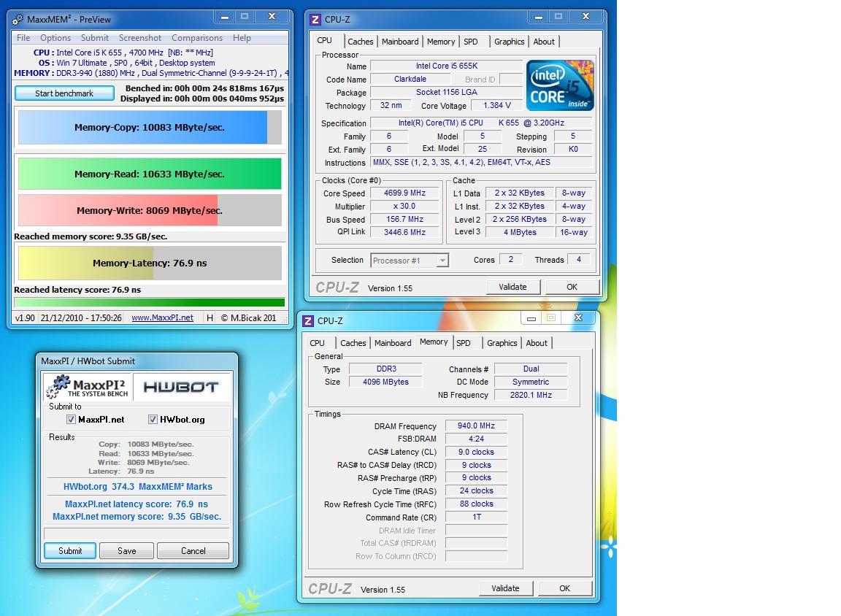
Task: Switch to Memory tab in upper CPU-Z window
Action: [441, 42]
